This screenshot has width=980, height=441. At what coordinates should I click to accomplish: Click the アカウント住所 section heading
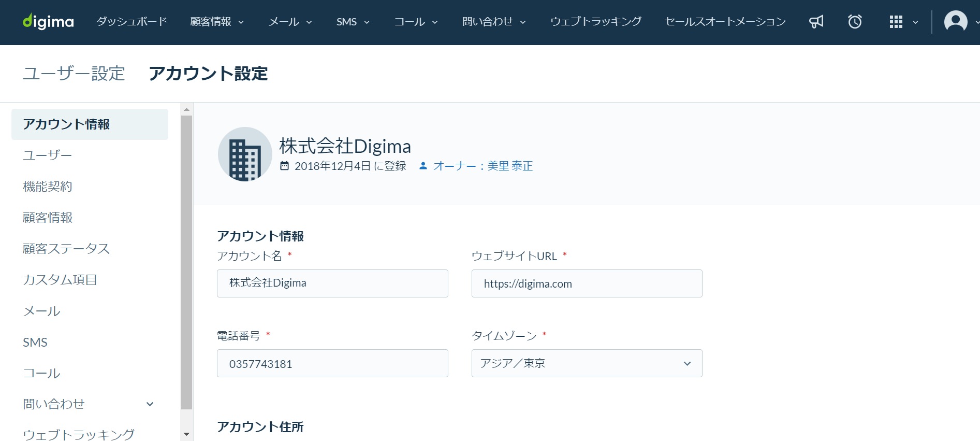tap(260, 427)
